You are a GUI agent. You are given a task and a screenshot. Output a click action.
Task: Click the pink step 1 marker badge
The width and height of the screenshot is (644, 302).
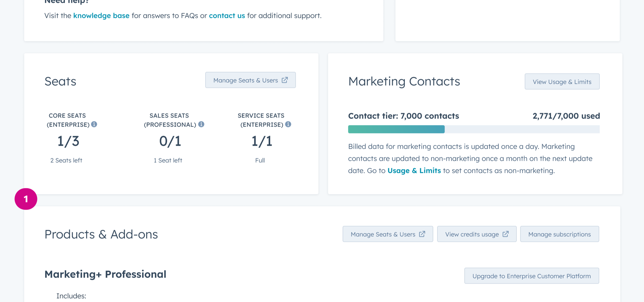tap(26, 199)
